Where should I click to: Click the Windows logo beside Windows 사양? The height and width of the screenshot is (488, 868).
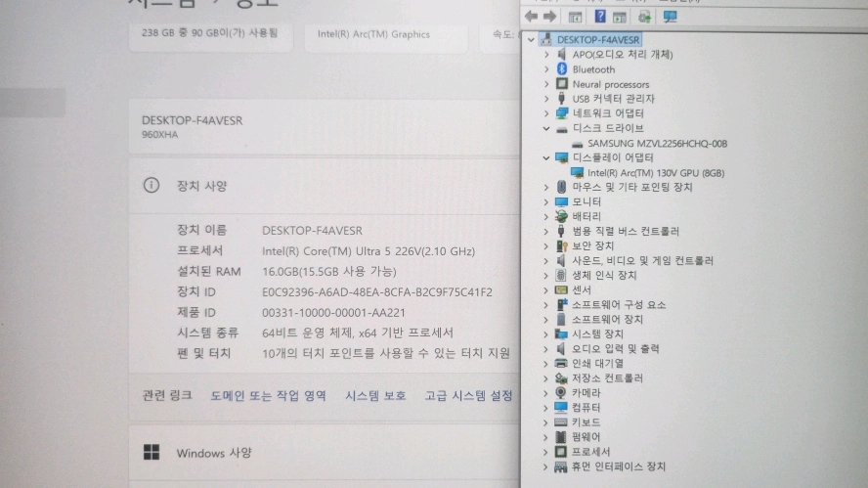(152, 452)
